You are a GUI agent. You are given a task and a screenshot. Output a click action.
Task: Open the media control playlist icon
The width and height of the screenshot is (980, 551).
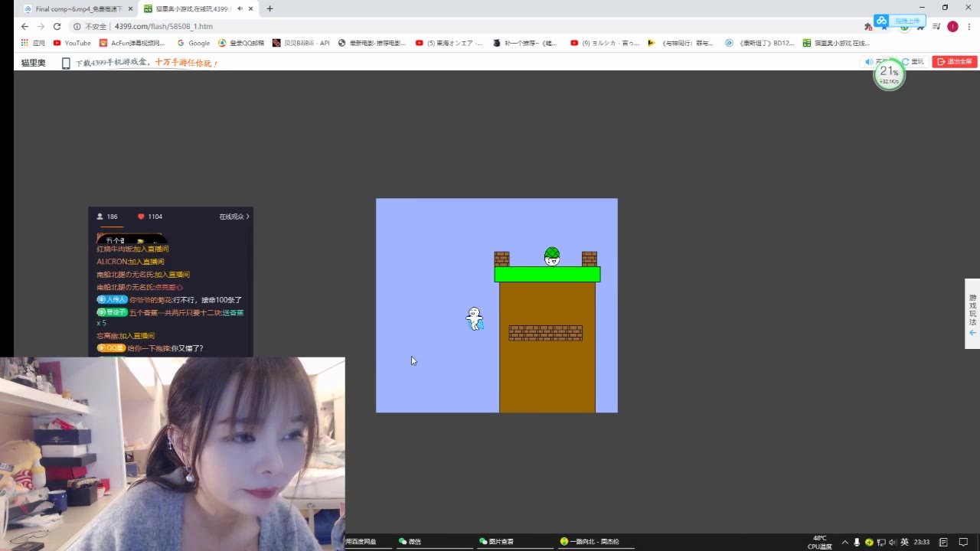936,26
